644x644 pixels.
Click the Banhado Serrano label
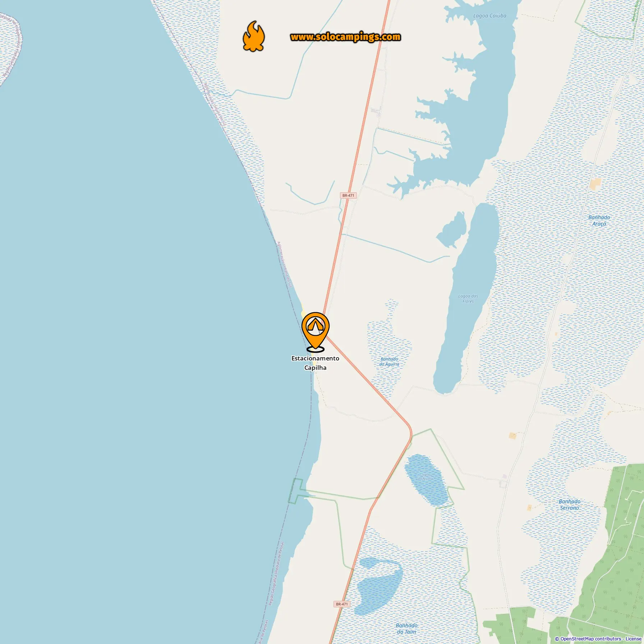[x=570, y=505]
